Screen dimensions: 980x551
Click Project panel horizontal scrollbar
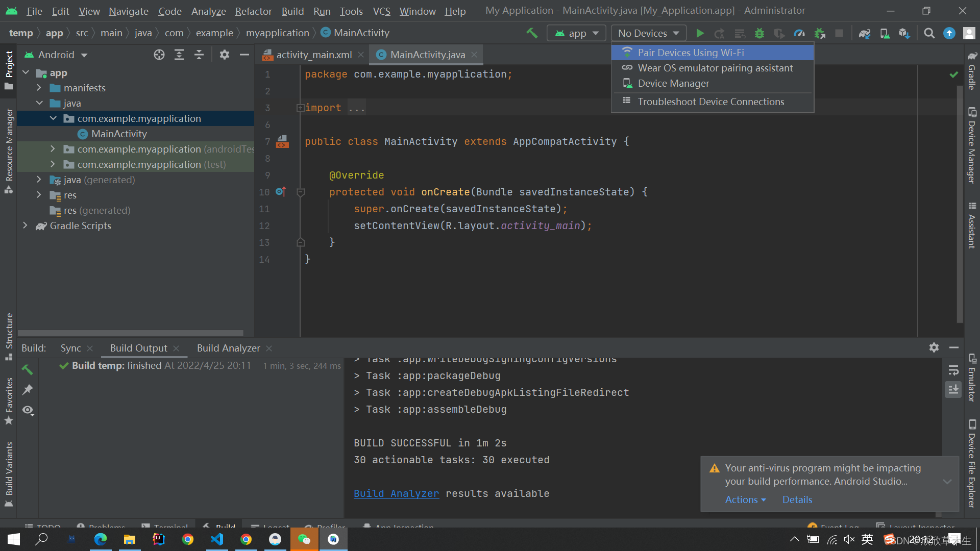tap(131, 333)
